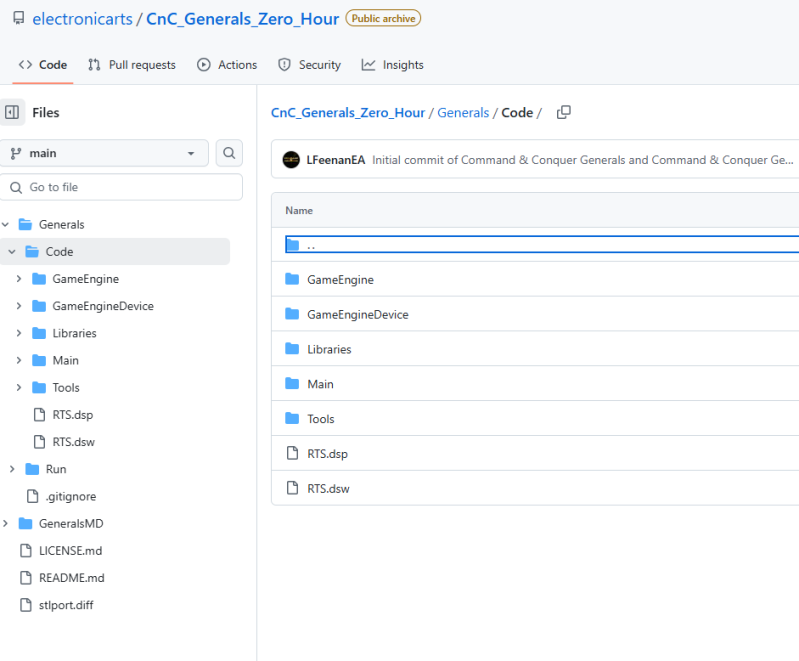Open Main folder in the file list
799x661 pixels.
point(321,384)
